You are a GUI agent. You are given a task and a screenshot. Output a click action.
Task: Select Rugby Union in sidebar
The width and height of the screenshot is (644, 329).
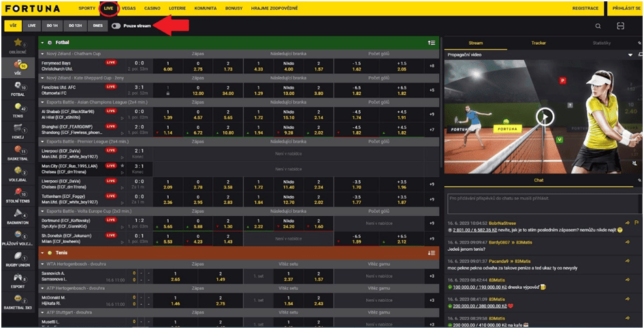pos(18,260)
